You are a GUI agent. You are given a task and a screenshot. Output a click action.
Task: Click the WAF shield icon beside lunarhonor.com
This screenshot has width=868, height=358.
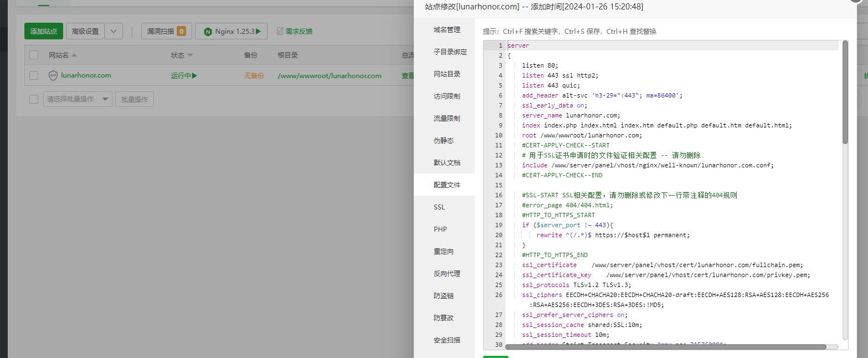click(53, 75)
